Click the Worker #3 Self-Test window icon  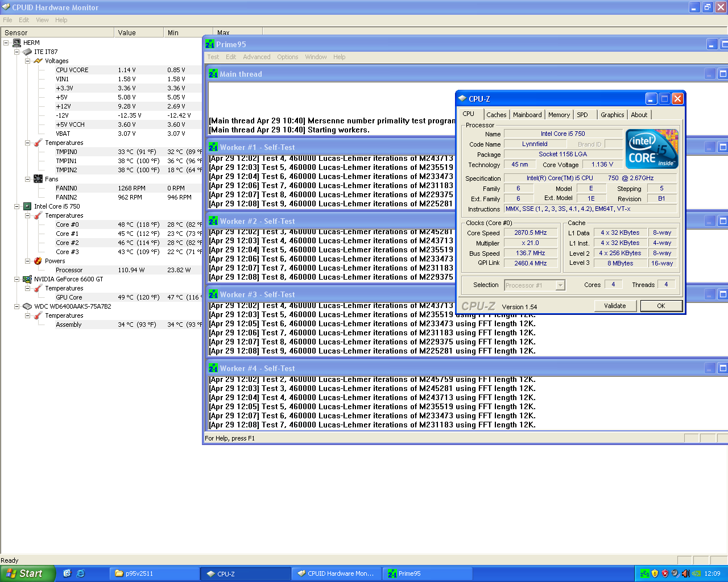tap(213, 294)
